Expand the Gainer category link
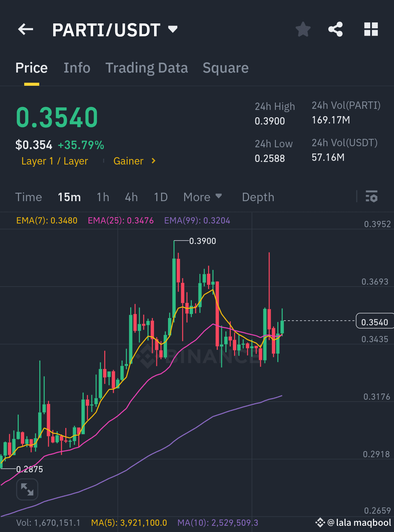The width and height of the screenshot is (394, 532). click(x=134, y=161)
